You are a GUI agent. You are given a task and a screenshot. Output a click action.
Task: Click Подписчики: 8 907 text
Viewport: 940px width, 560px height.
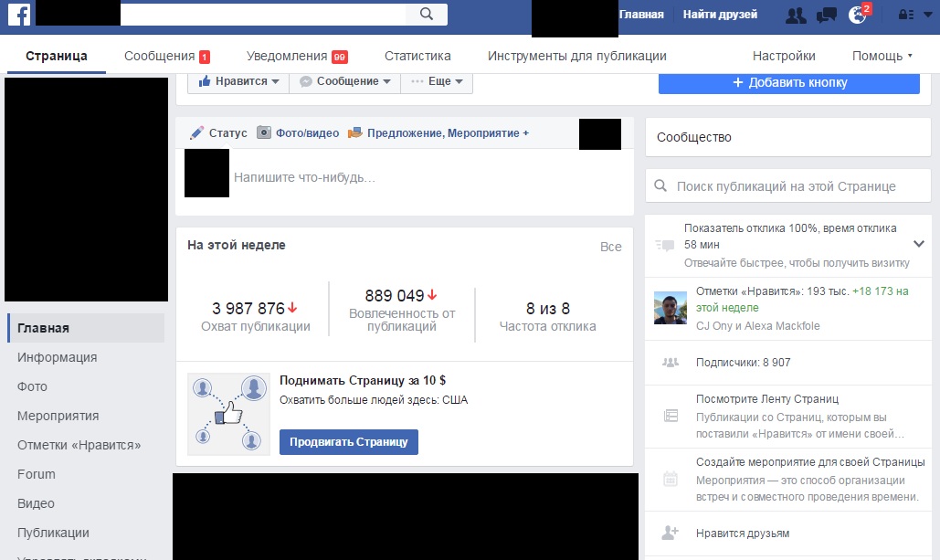click(744, 362)
